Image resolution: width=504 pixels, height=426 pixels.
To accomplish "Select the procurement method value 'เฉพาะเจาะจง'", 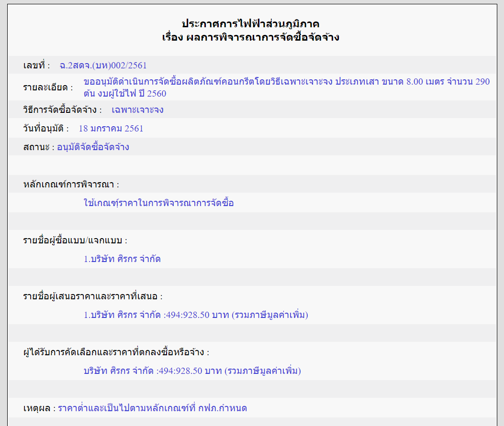I will pos(137,110).
